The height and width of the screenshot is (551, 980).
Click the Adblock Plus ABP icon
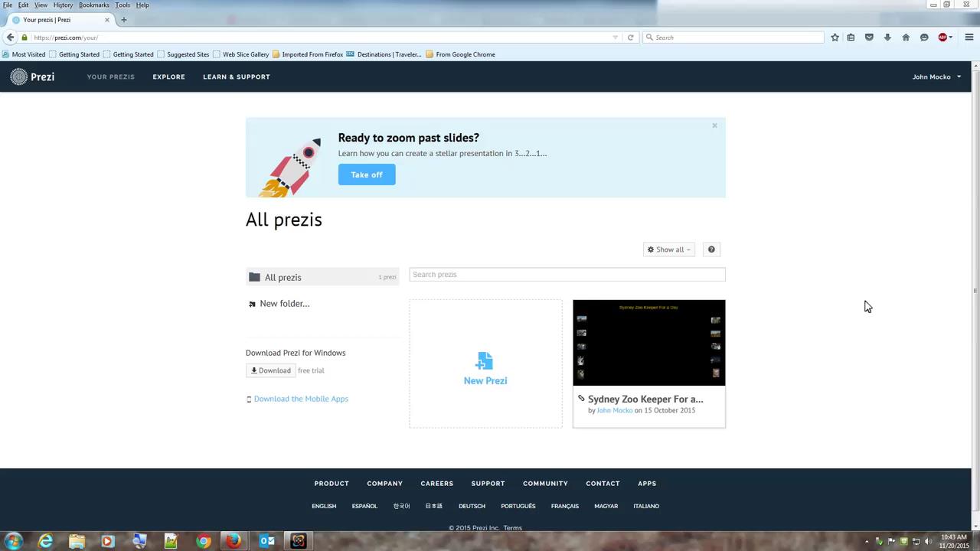pos(942,37)
